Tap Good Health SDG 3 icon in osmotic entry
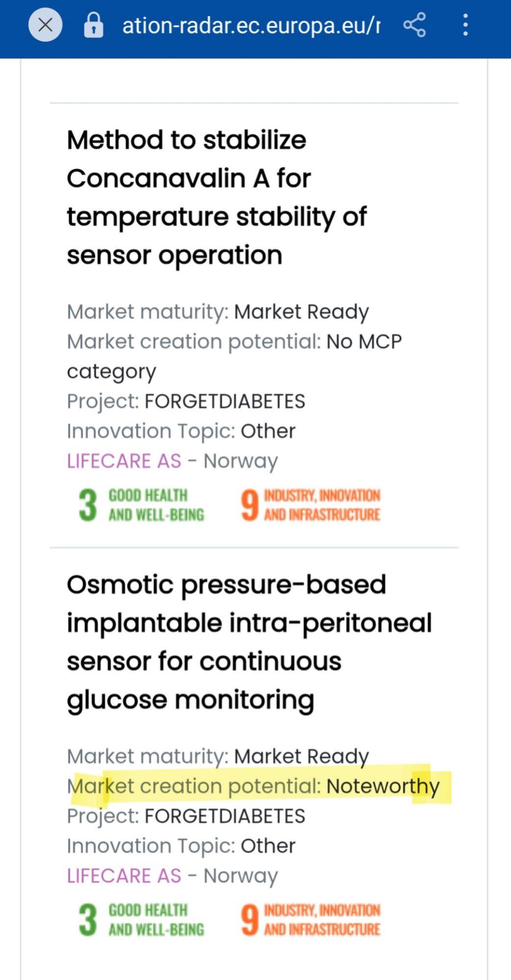This screenshot has height=980, width=511. pos(141,920)
